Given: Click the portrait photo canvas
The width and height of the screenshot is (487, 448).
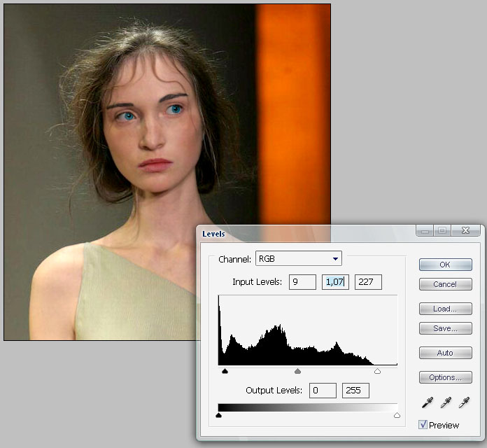Looking at the screenshot, I should coord(167,171).
